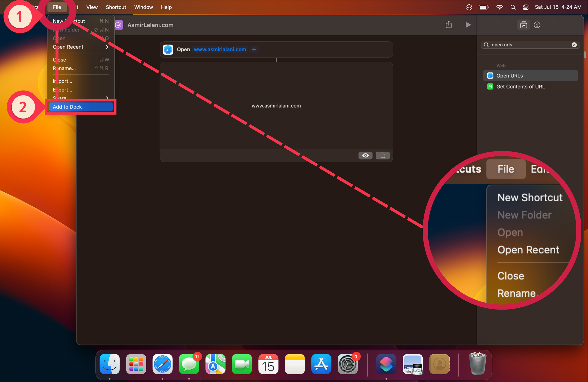
Task: Select the Get Contents of URL action
Action: pyautogui.click(x=520, y=87)
